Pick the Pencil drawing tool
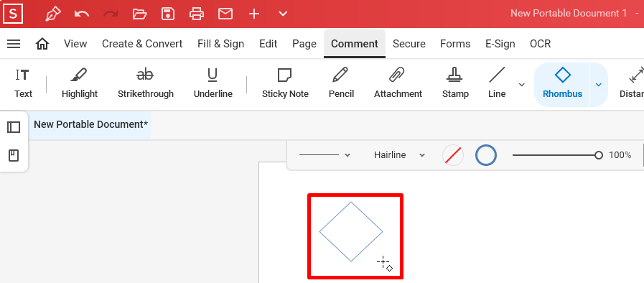The height and width of the screenshot is (283, 644). tap(341, 84)
